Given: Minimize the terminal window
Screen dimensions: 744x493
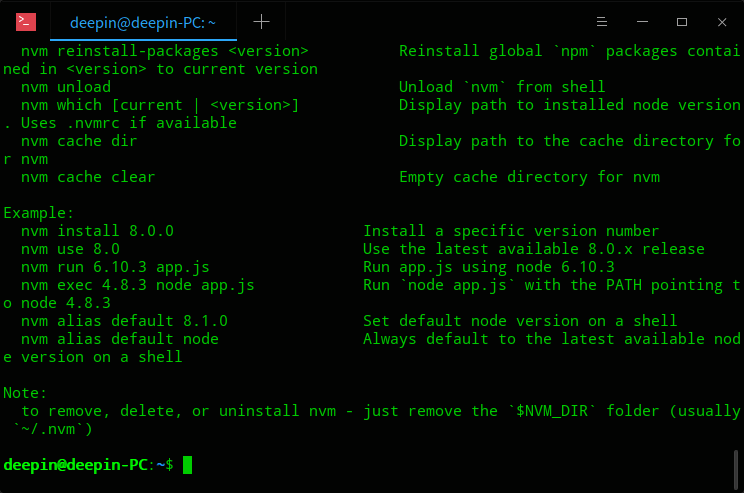Looking at the screenshot, I should coord(642,21).
